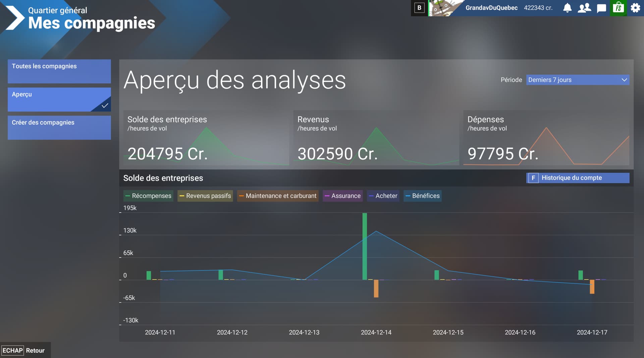Toggle the Récompenses legend series
This screenshot has width=644, height=358.
coord(148,196)
